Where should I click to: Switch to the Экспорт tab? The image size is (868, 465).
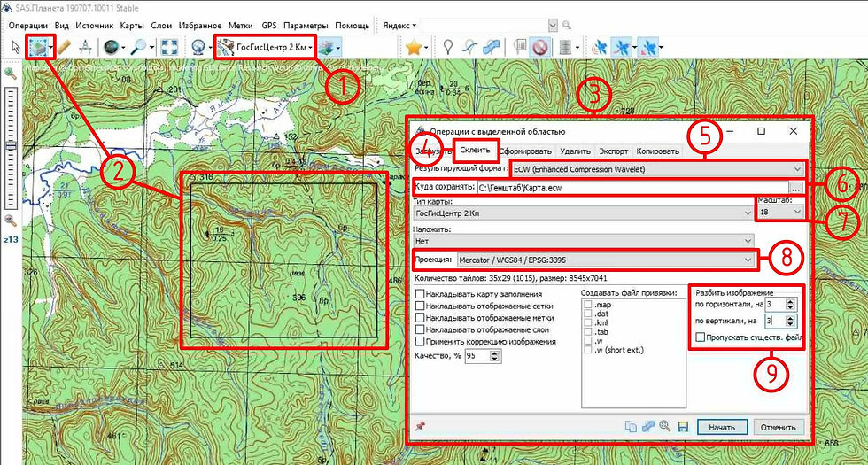613,151
